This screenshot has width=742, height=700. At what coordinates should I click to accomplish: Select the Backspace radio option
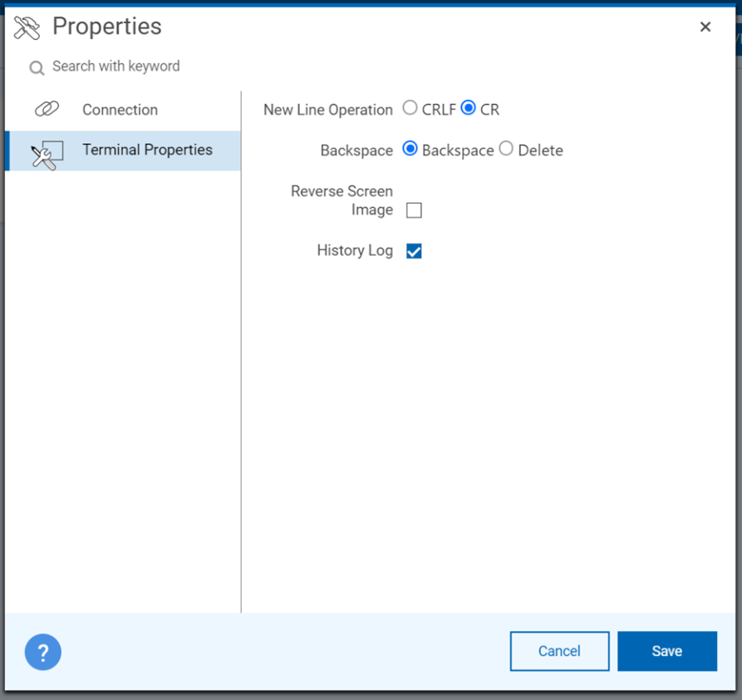pyautogui.click(x=410, y=149)
